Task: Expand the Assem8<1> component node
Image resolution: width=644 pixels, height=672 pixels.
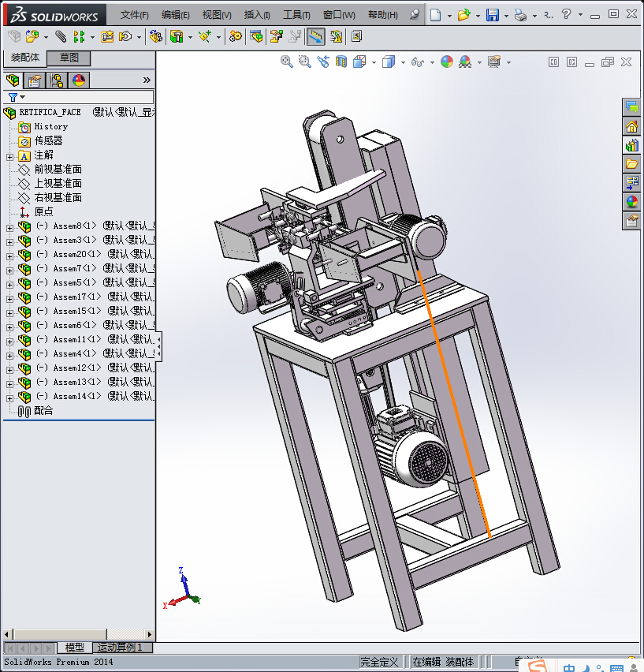Action: point(9,228)
